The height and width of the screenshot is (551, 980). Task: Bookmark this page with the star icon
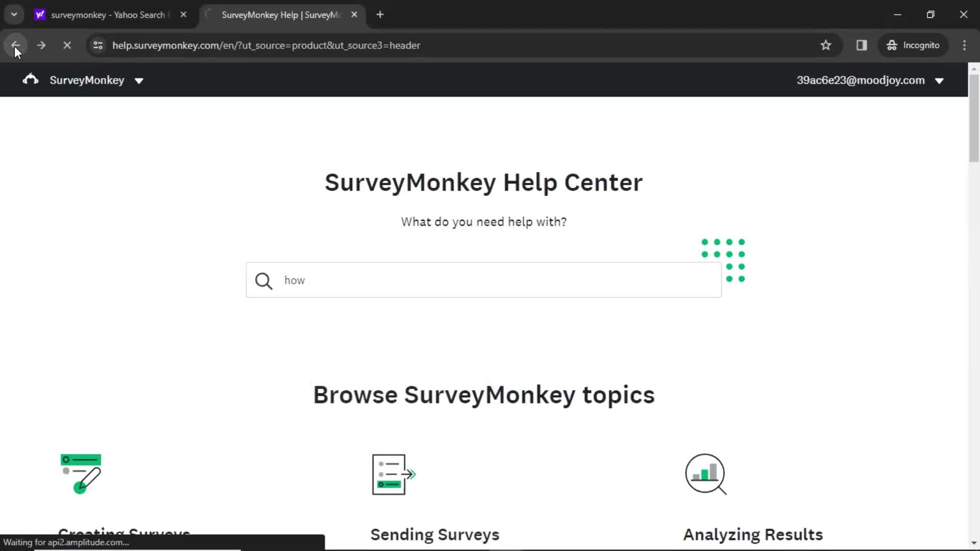point(826,45)
